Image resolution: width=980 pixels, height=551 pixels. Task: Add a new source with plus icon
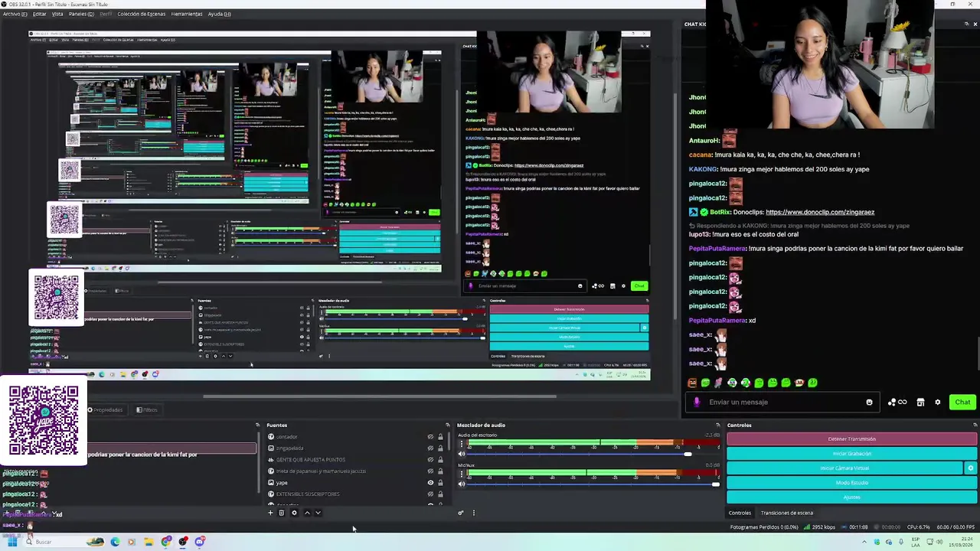(x=270, y=513)
